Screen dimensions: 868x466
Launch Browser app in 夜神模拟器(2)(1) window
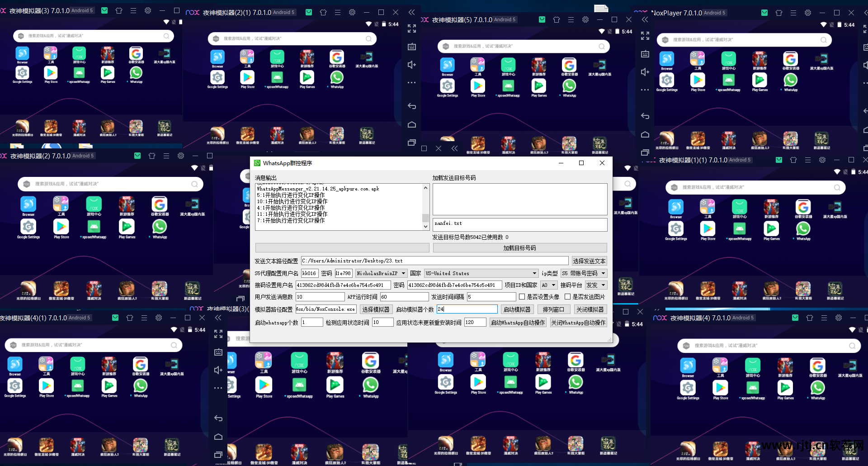(x=217, y=58)
